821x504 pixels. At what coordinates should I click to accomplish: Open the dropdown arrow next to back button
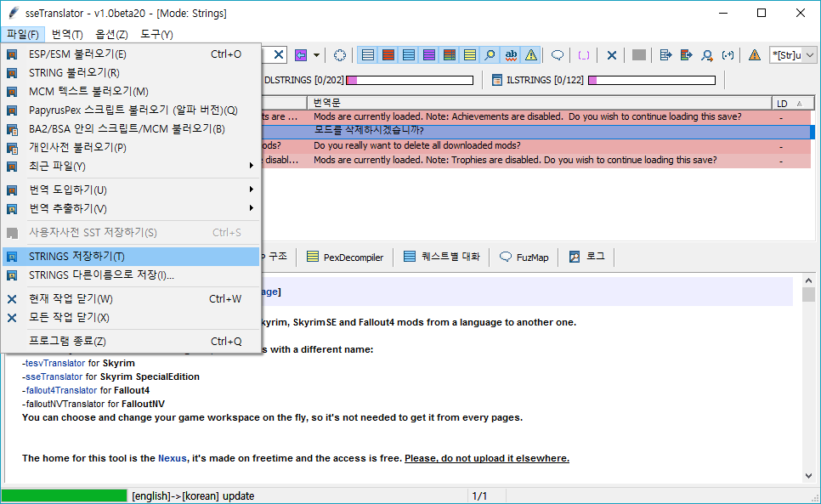[x=315, y=54]
